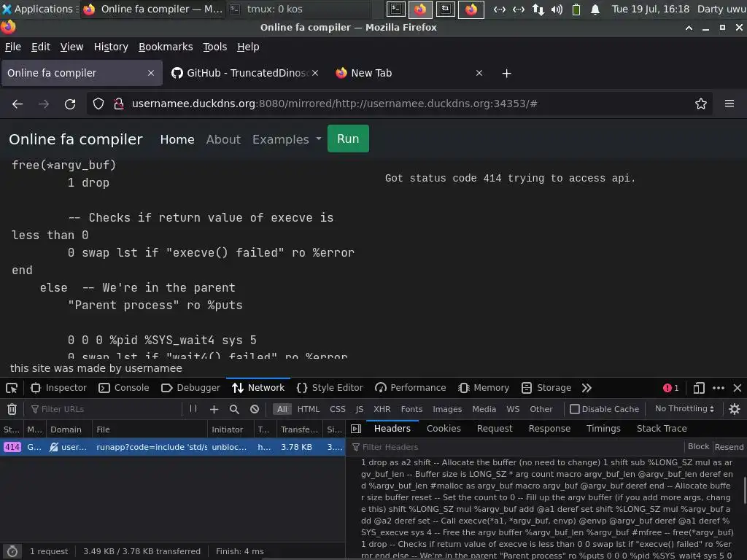Bookmark this page with the star icon
This screenshot has height=560, width=747.
pyautogui.click(x=700, y=104)
